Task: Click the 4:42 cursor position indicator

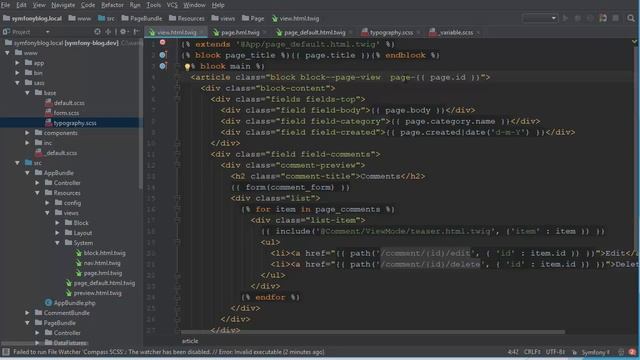Action: 513,352
